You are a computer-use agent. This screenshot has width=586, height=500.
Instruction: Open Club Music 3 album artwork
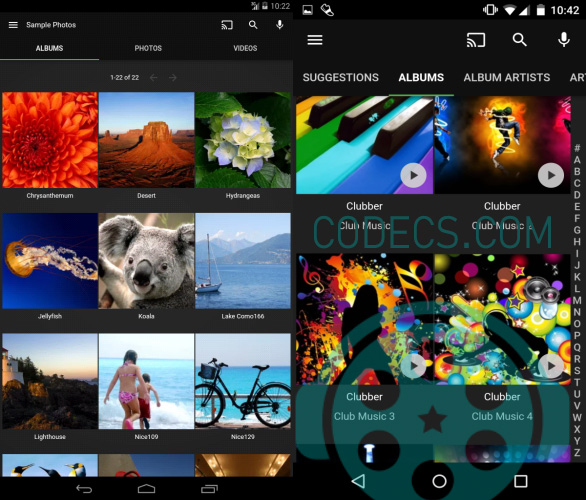[364, 319]
